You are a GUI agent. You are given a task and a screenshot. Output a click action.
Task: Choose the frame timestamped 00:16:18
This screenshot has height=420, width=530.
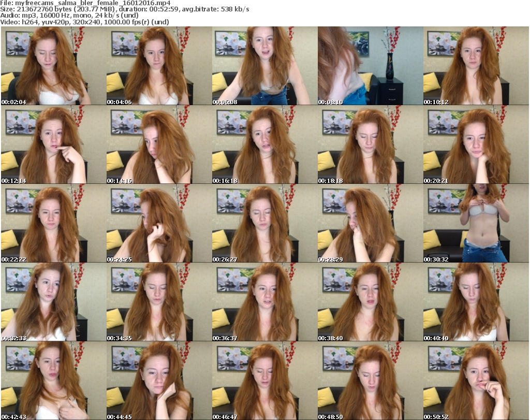(264, 144)
